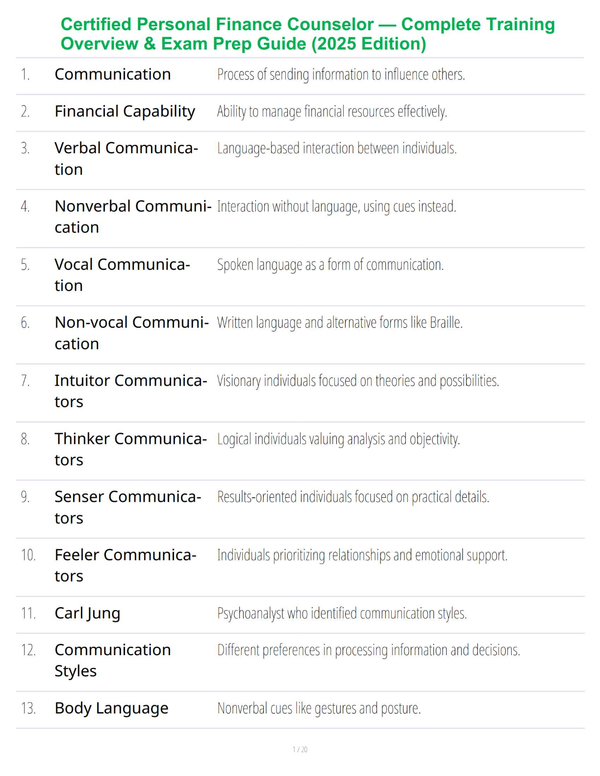The image size is (600, 776).
Task: Click definition 'Nonverbal cues like gestures and posture'
Action: [319, 709]
